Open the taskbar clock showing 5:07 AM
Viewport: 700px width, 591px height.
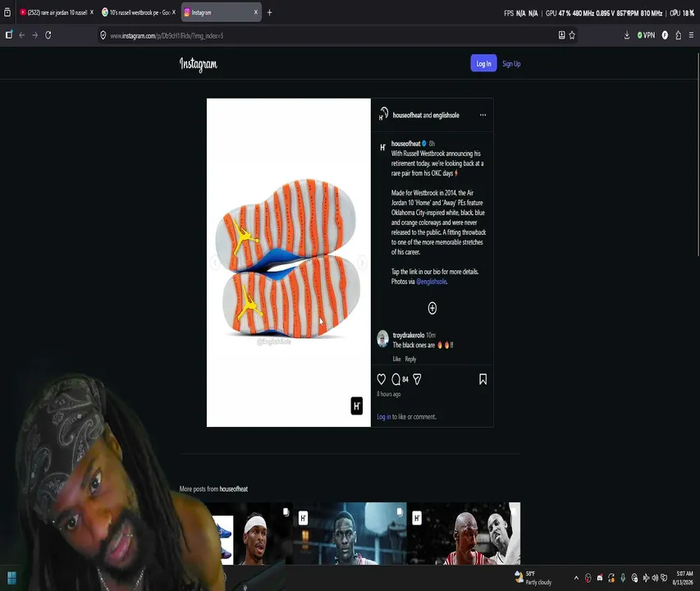684,578
